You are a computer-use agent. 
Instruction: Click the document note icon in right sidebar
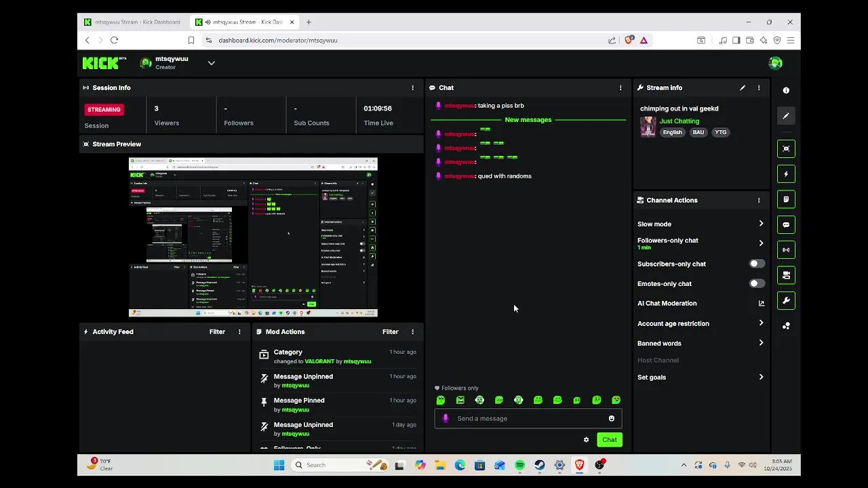click(x=786, y=199)
